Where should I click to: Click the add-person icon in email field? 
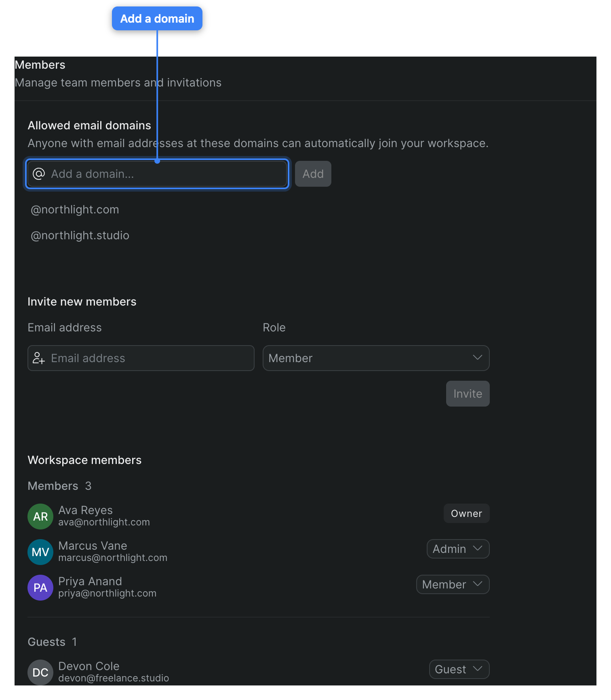(39, 358)
